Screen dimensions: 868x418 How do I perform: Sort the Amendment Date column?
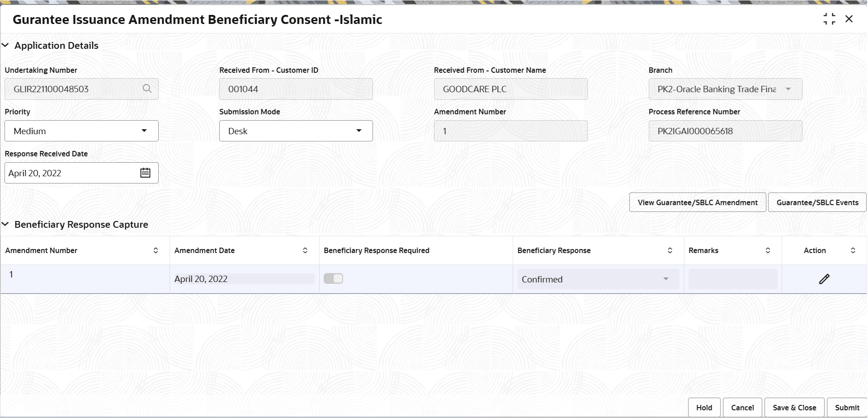pos(305,250)
